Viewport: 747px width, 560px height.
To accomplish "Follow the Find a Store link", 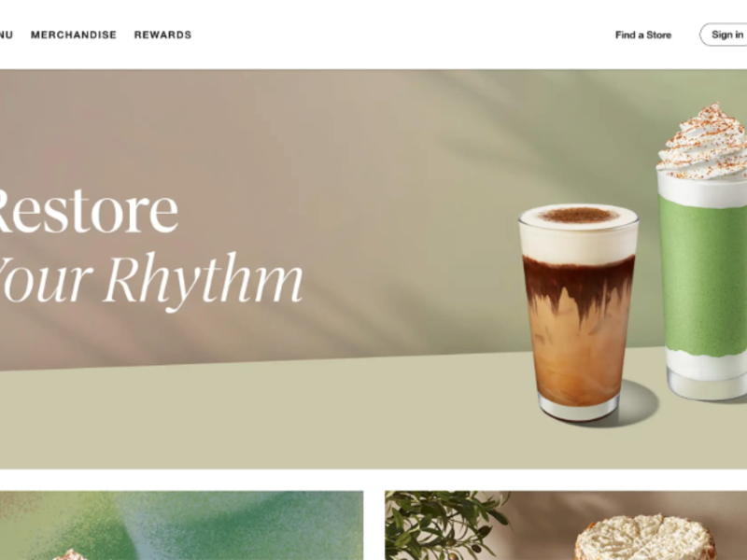I will tap(643, 35).
